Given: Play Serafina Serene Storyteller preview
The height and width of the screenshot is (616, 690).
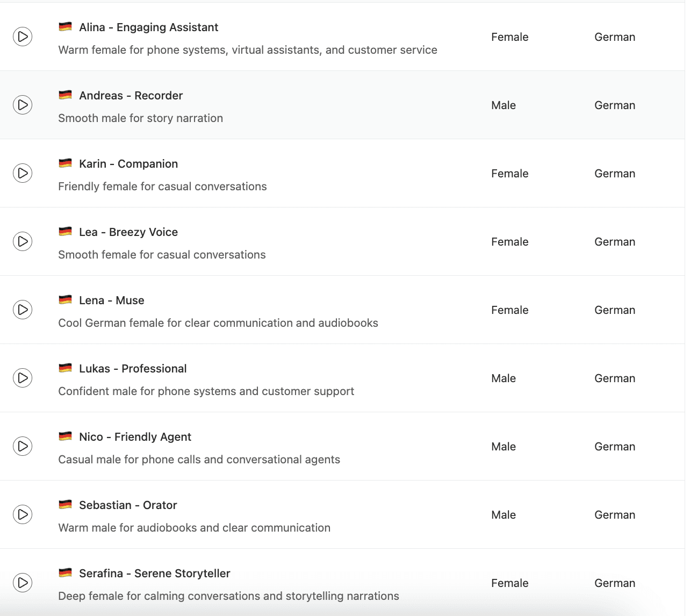Looking at the screenshot, I should [x=23, y=583].
